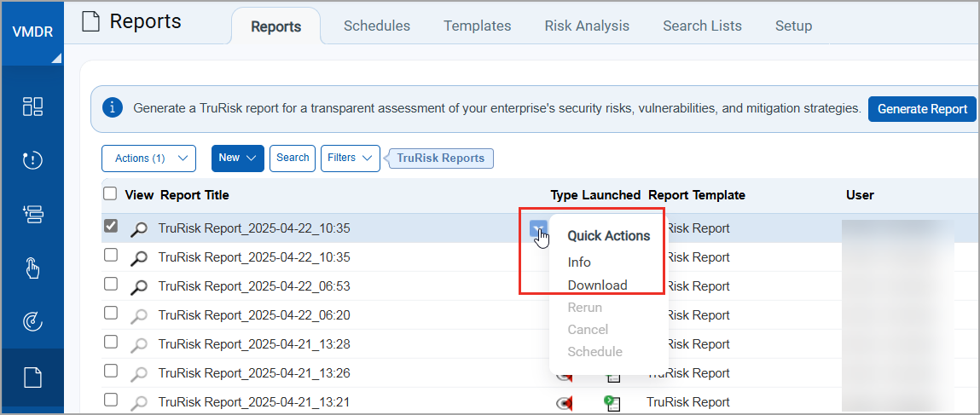Click the Quick Actions menu heading
Image resolution: width=980 pixels, height=415 pixels.
click(609, 236)
